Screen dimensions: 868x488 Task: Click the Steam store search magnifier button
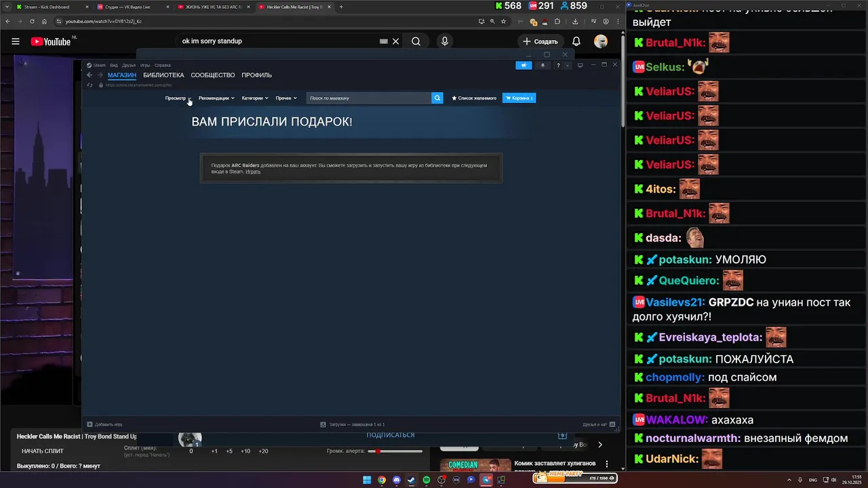pyautogui.click(x=437, y=98)
